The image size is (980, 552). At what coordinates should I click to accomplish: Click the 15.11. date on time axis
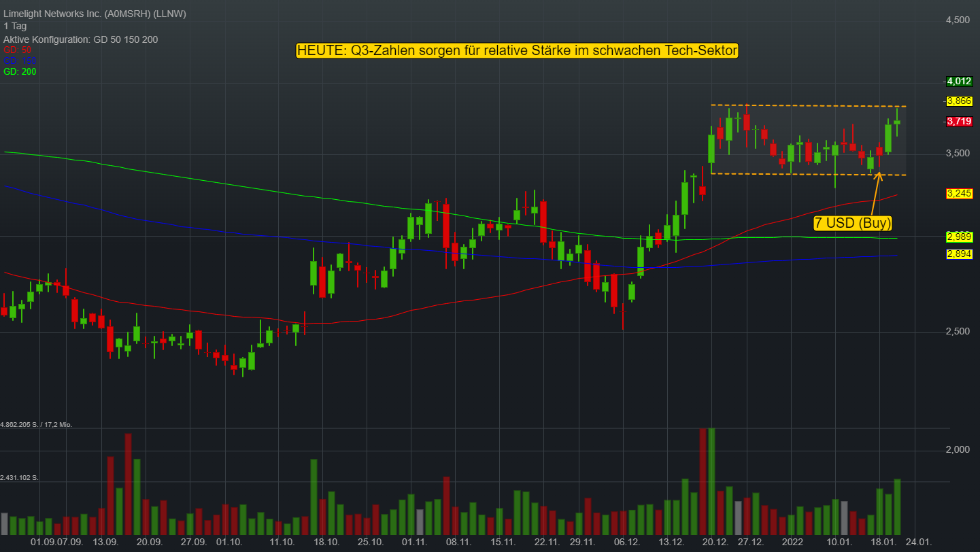[503, 542]
